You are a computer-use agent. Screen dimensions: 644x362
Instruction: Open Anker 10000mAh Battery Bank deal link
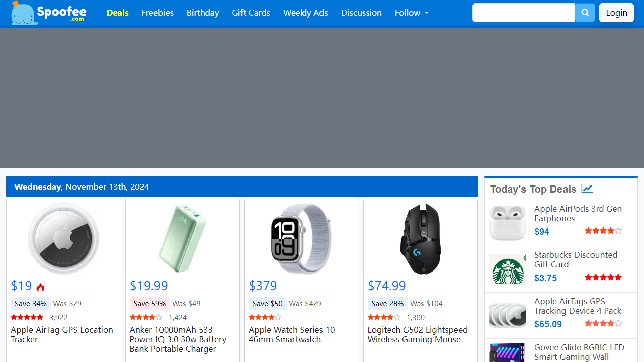[178, 339]
